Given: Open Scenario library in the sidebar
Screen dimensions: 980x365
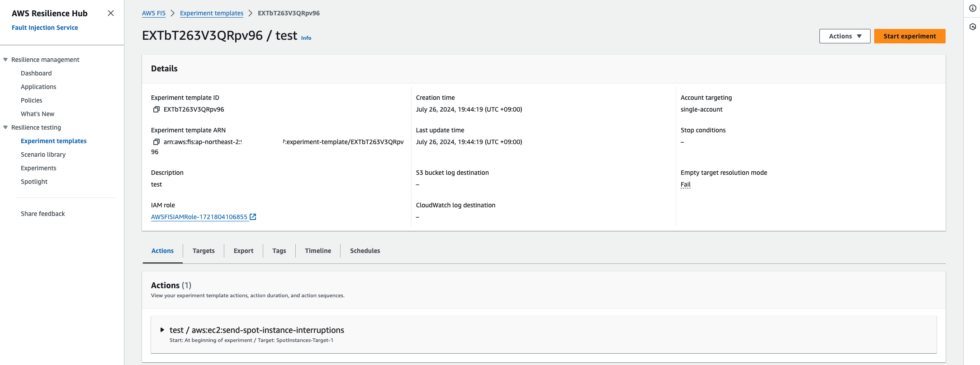Looking at the screenshot, I should click(43, 154).
